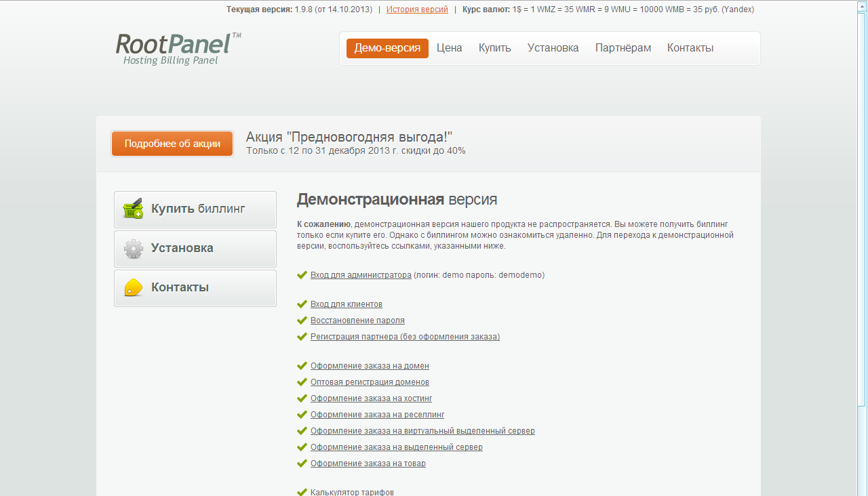This screenshot has width=868, height=496.
Task: Open Оформление заказа на выделенный сервер link
Action: (x=396, y=447)
